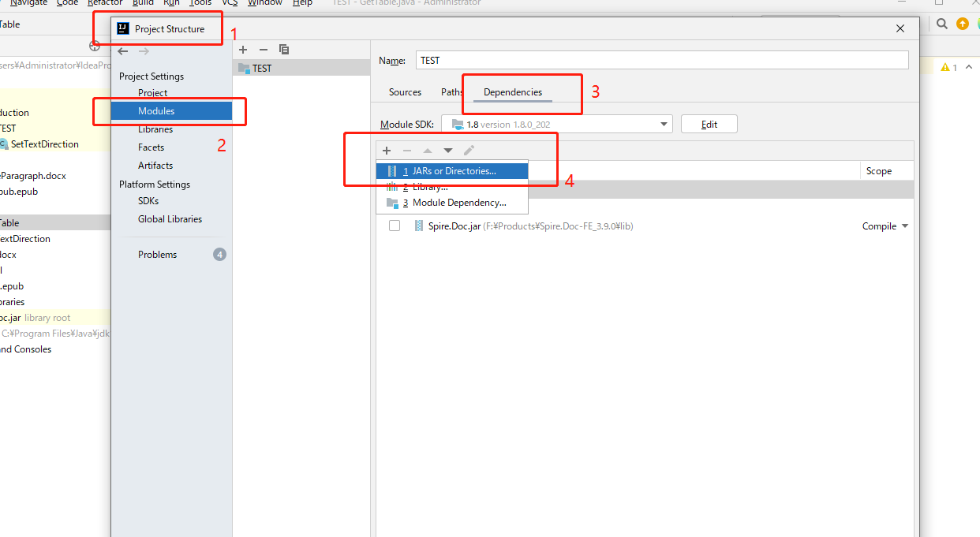
Task: Select SDKs under Platform Settings
Action: click(148, 201)
